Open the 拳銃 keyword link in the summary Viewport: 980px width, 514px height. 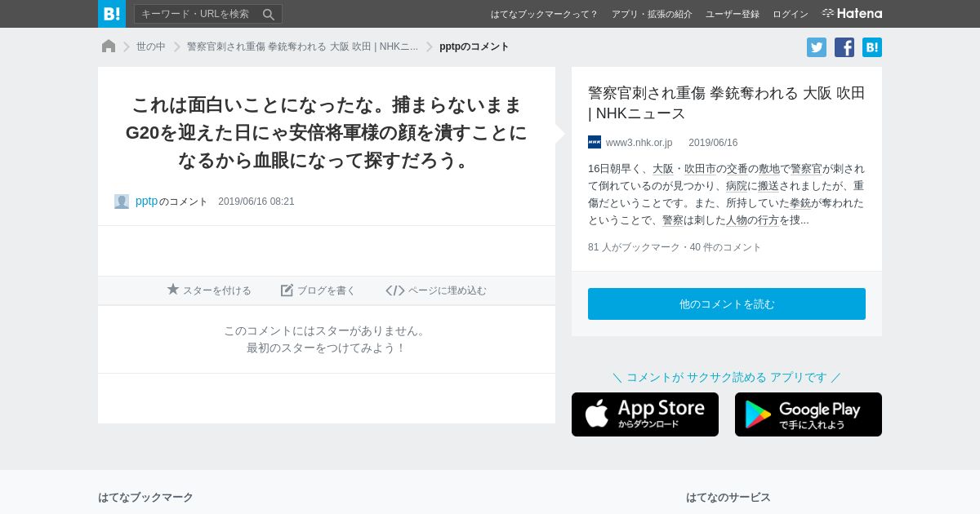click(800, 203)
